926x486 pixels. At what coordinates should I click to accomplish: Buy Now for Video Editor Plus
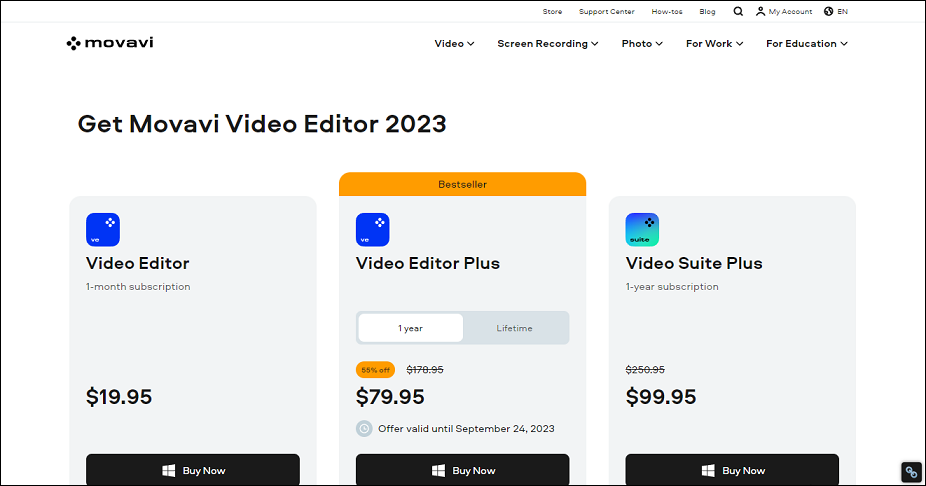462,470
